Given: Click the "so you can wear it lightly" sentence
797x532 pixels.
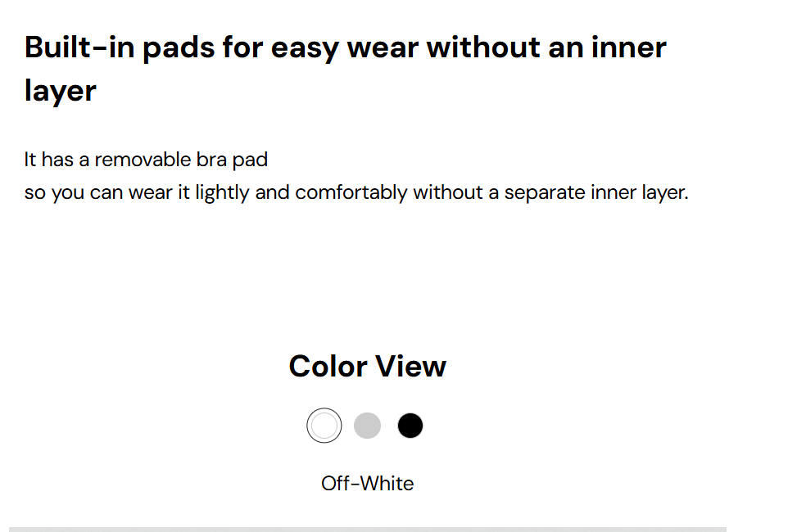Looking at the screenshot, I should pos(356,192).
